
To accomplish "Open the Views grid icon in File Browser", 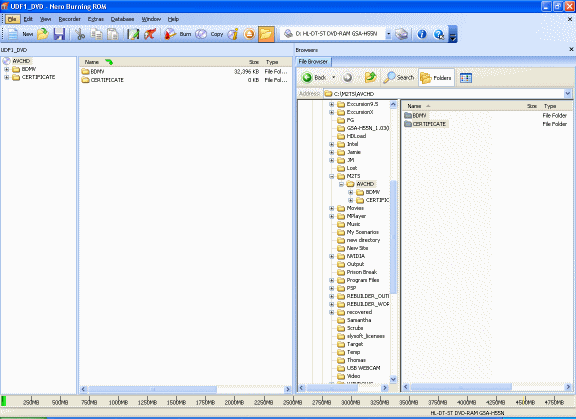I will (465, 77).
